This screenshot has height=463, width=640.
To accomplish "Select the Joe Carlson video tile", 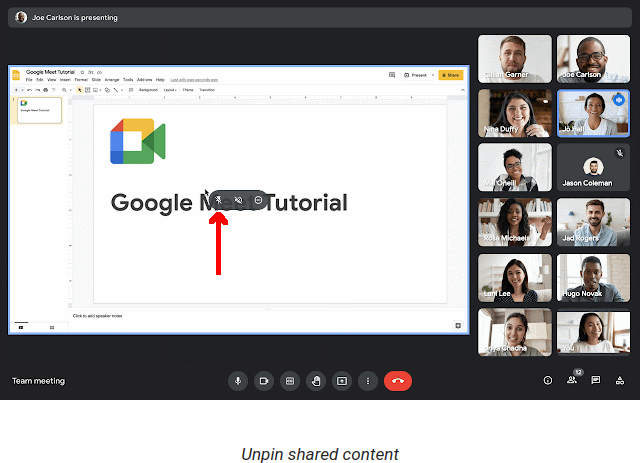I will [x=593, y=59].
